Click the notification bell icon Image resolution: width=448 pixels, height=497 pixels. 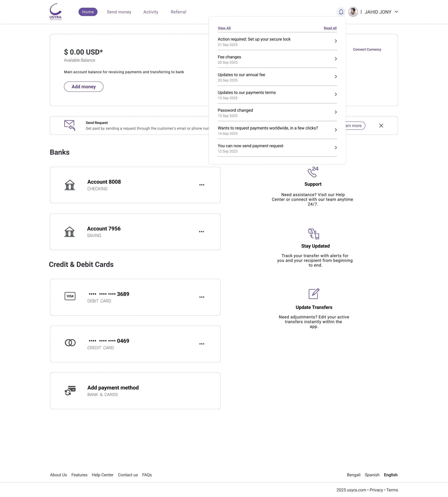coord(341,12)
